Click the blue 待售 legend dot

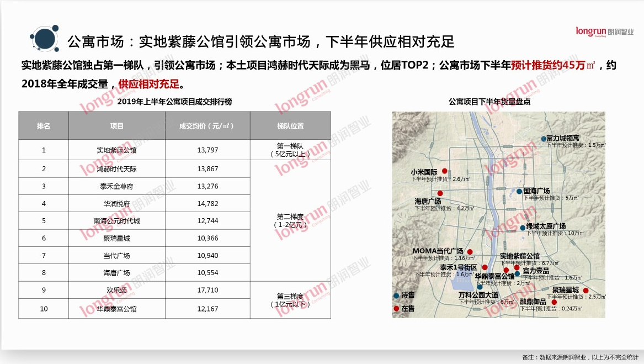click(396, 296)
